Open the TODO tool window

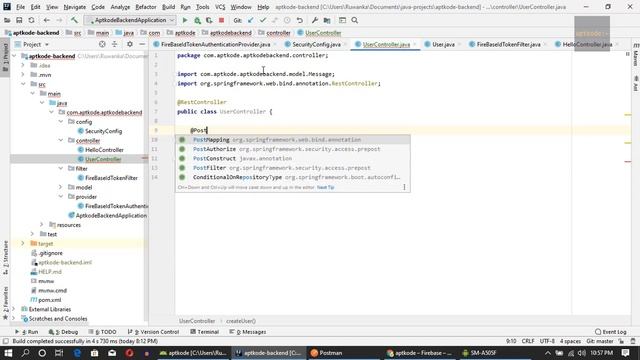[102, 332]
